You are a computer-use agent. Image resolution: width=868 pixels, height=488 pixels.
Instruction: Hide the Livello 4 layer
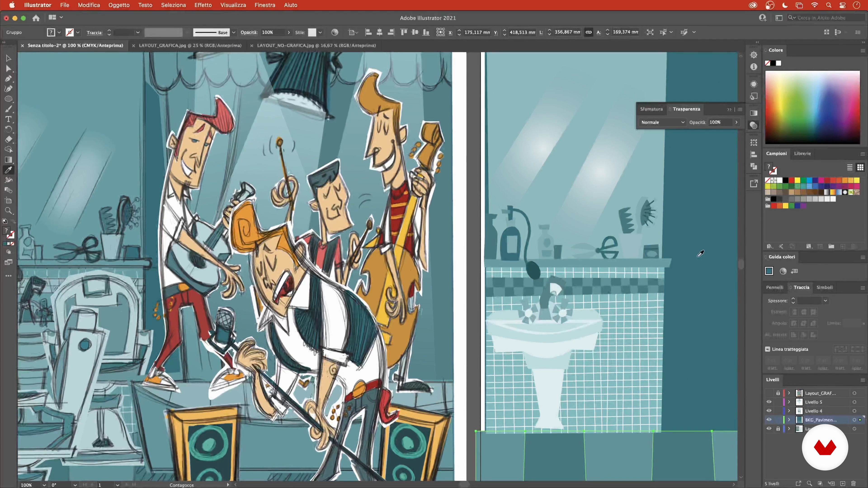tap(769, 411)
